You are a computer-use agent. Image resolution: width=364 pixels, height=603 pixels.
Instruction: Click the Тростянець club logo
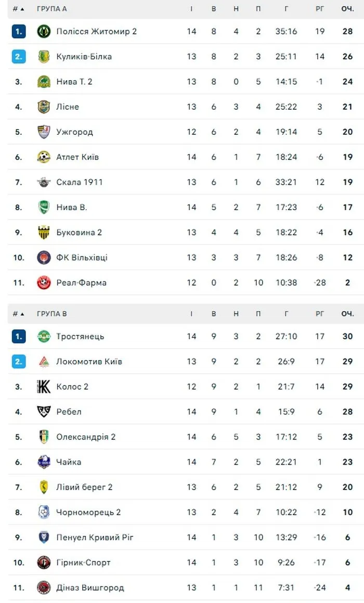tap(44, 337)
